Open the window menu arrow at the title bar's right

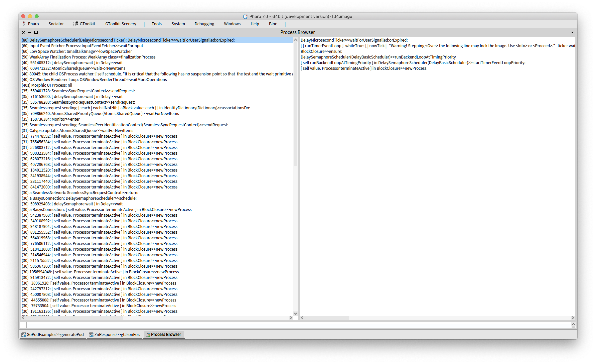tap(572, 32)
